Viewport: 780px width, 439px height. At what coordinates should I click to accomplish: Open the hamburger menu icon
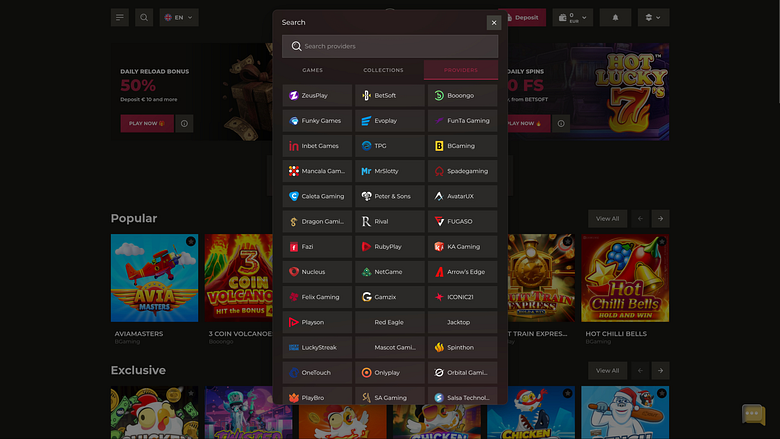click(x=119, y=17)
